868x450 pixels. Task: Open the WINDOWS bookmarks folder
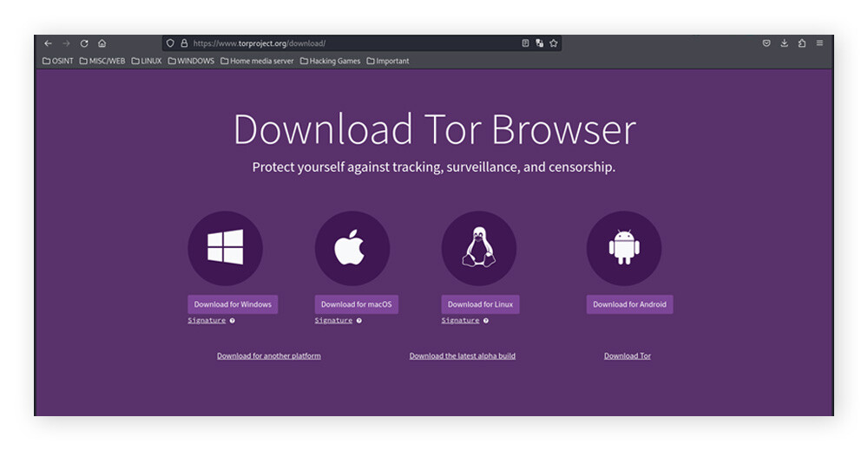tap(191, 62)
